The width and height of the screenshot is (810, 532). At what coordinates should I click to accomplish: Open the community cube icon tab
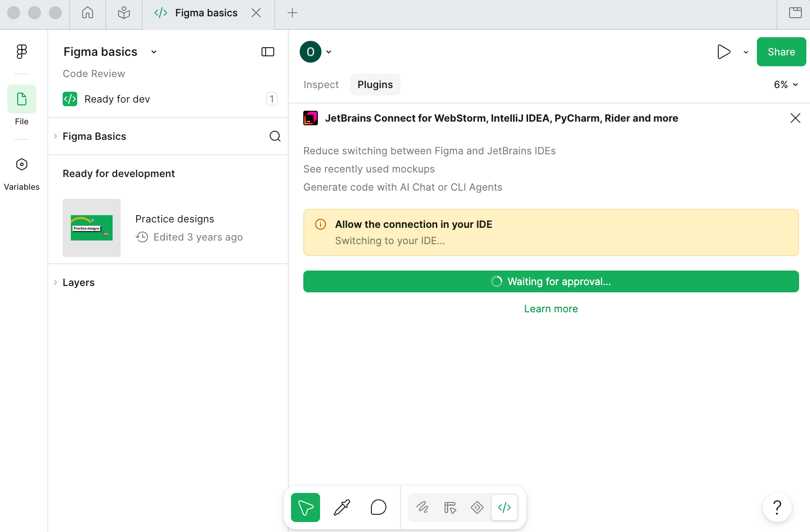pyautogui.click(x=124, y=13)
